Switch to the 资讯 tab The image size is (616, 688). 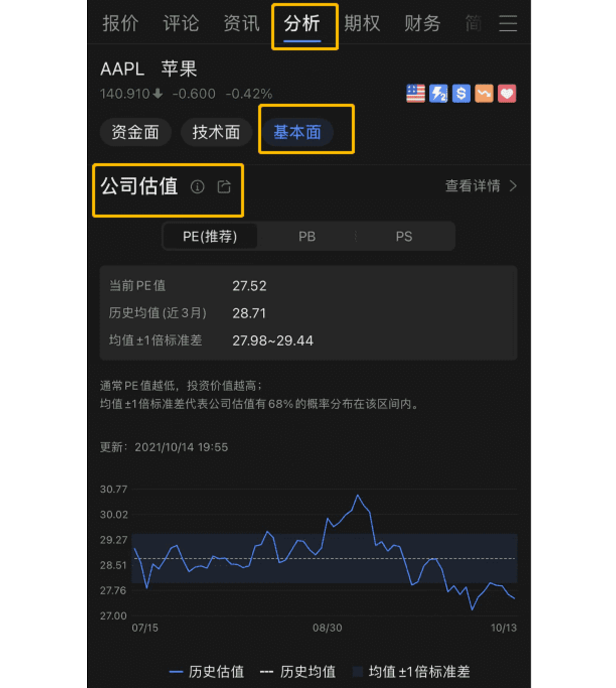241,23
